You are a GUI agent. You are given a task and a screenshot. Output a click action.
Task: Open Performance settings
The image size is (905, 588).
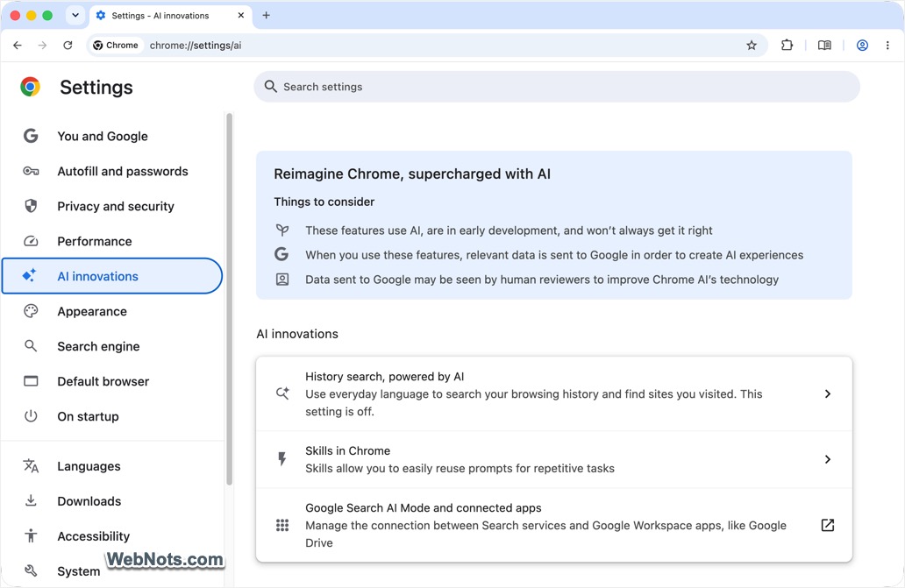coord(112,241)
